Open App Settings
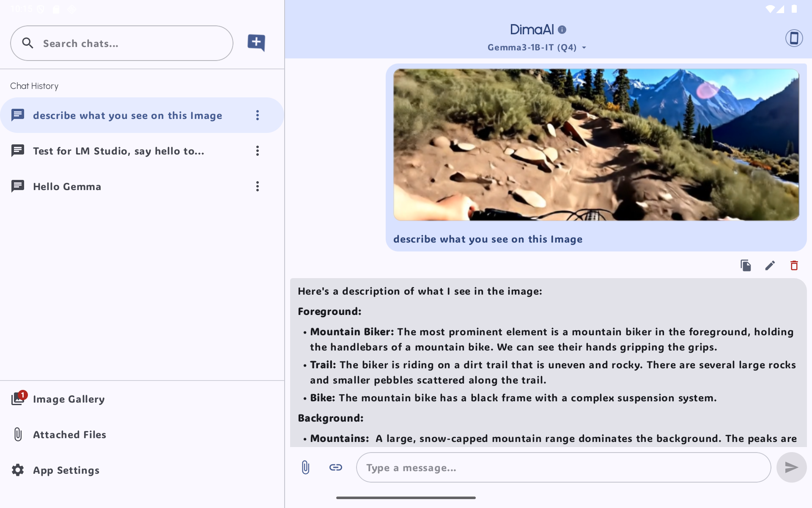 (66, 470)
